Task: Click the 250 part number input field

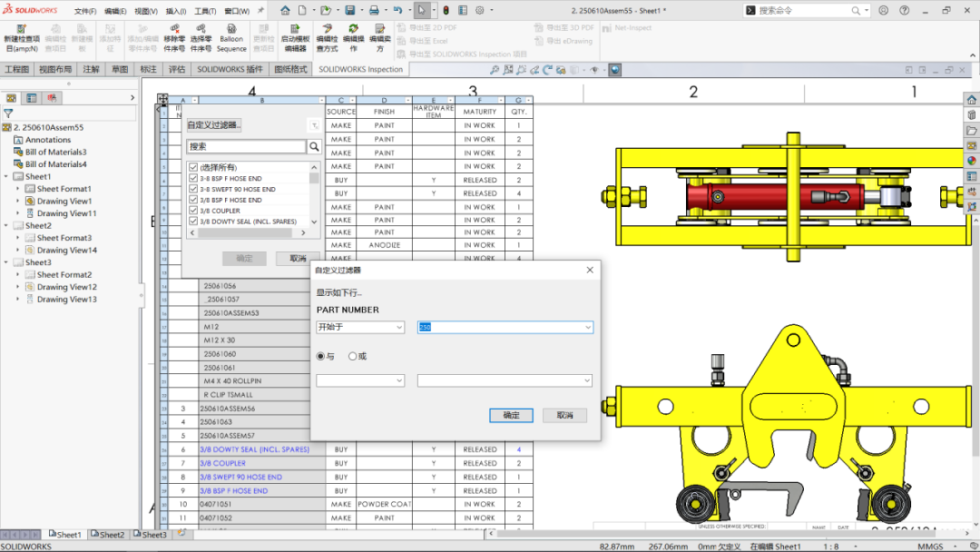Action: (505, 328)
